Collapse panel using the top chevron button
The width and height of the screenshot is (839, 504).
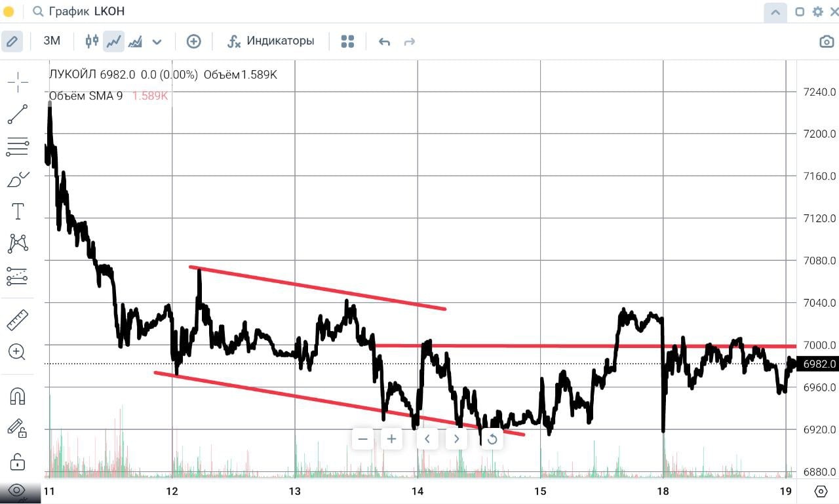[x=775, y=12]
